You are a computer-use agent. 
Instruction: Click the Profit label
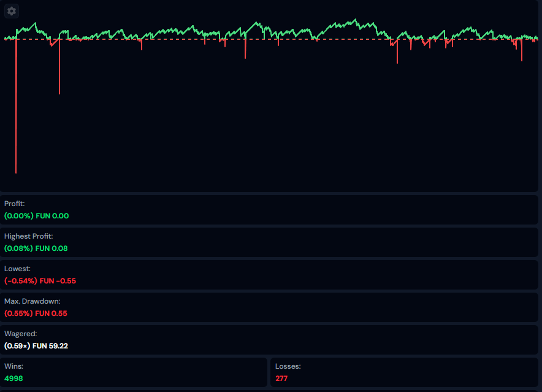point(15,204)
